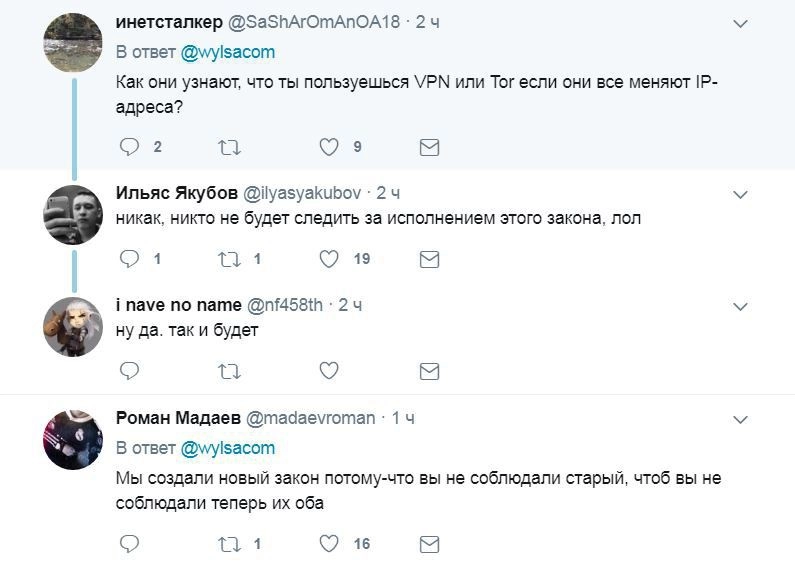
Task: Reply to i nave no name's tweet
Action: [x=129, y=371]
